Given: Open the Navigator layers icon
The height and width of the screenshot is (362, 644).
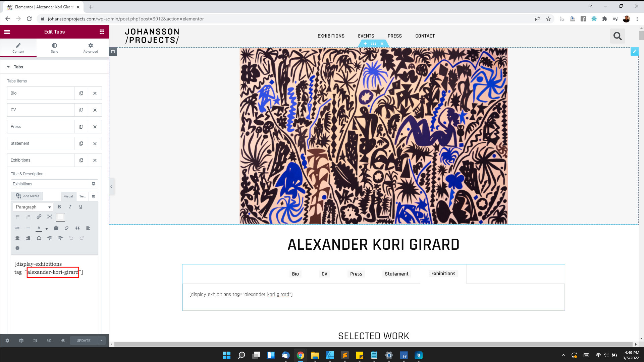Looking at the screenshot, I should click(x=21, y=341).
